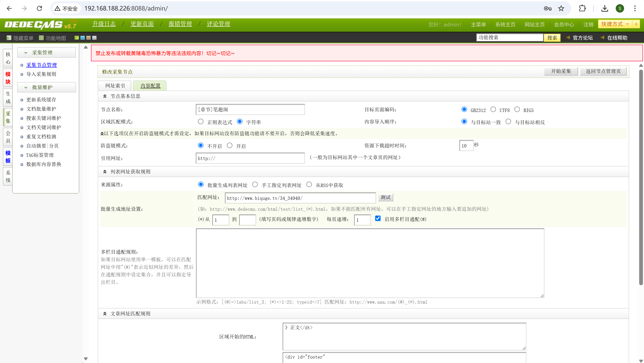Select UTF8 page encoding radio
This screenshot has height=363, width=644.
coord(493,109)
